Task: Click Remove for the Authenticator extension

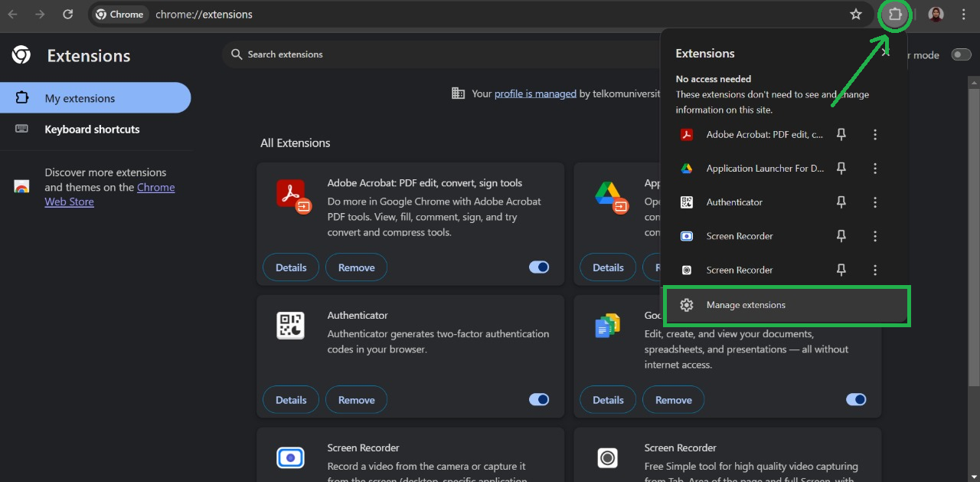Action: tap(356, 400)
